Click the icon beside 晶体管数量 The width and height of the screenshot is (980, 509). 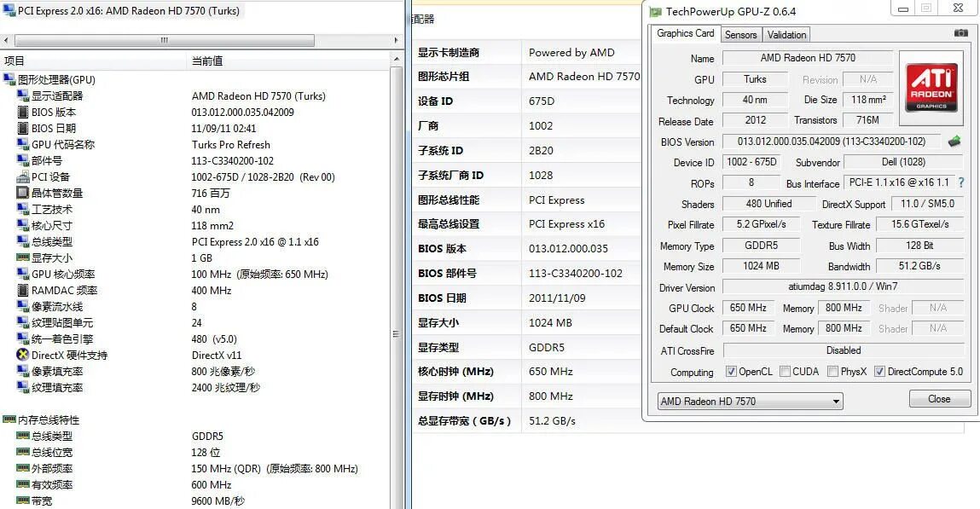(22, 193)
